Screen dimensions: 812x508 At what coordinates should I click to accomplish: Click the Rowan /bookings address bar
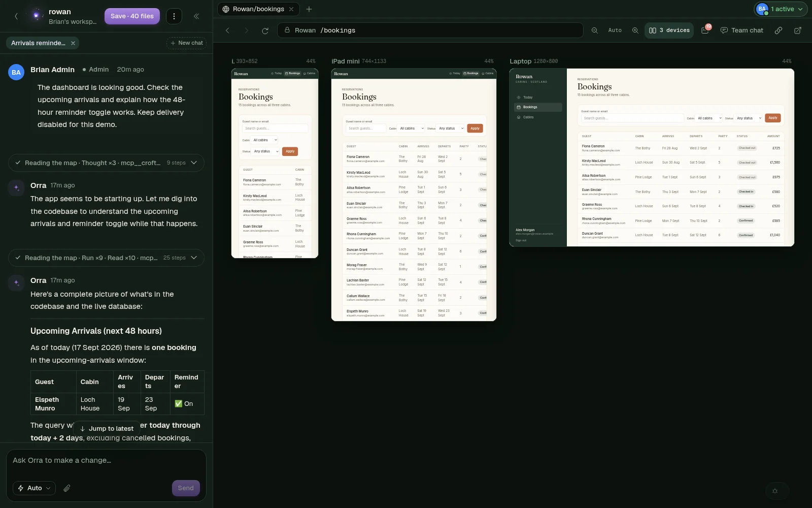coord(430,30)
